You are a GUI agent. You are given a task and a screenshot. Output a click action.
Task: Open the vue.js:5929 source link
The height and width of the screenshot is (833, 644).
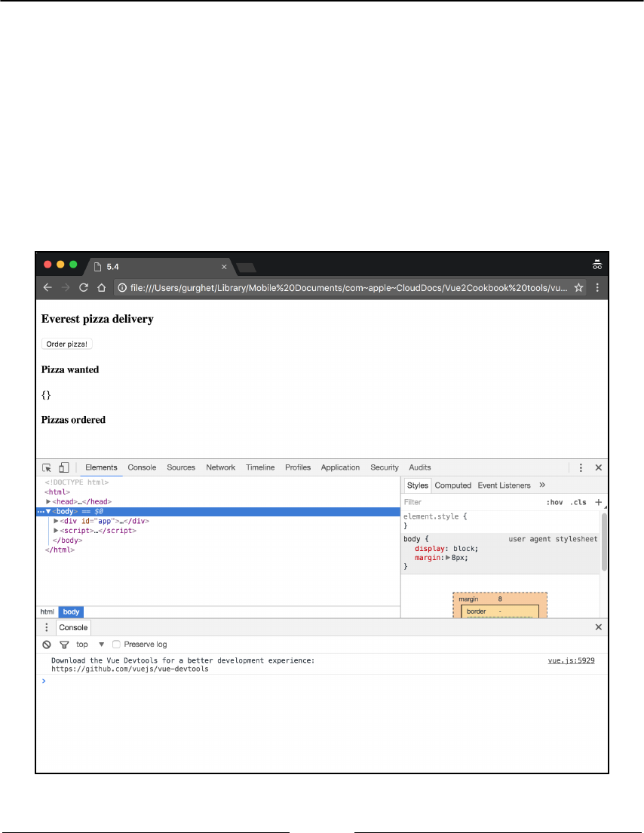coord(571,660)
